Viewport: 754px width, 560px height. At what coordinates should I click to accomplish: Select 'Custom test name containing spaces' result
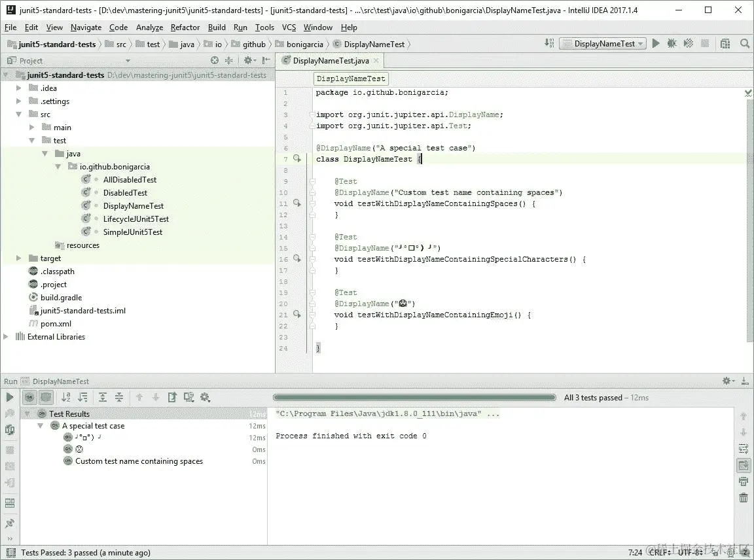[139, 461]
